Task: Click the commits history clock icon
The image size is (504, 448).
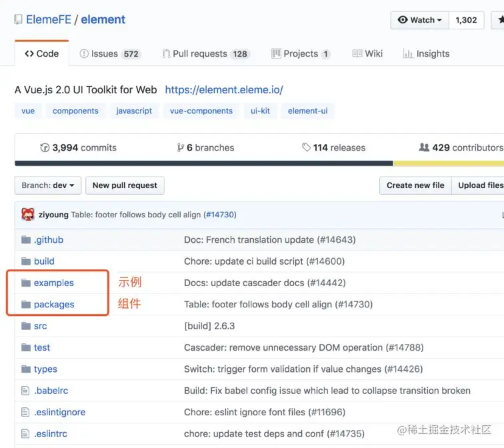Action: [x=45, y=147]
